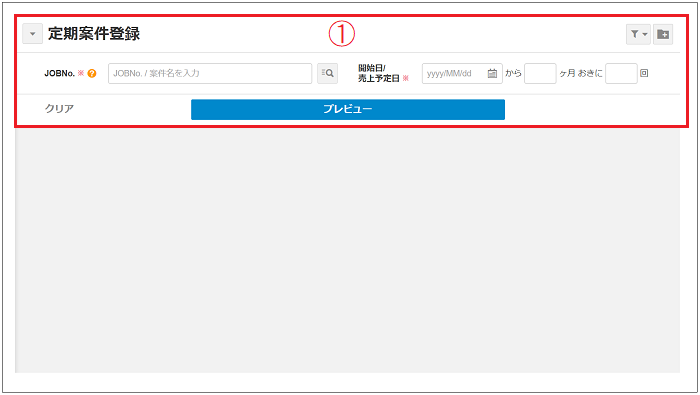Screen dimensions: 700x395
Task: Click the 定期案件登録 heading text
Action: tap(94, 34)
